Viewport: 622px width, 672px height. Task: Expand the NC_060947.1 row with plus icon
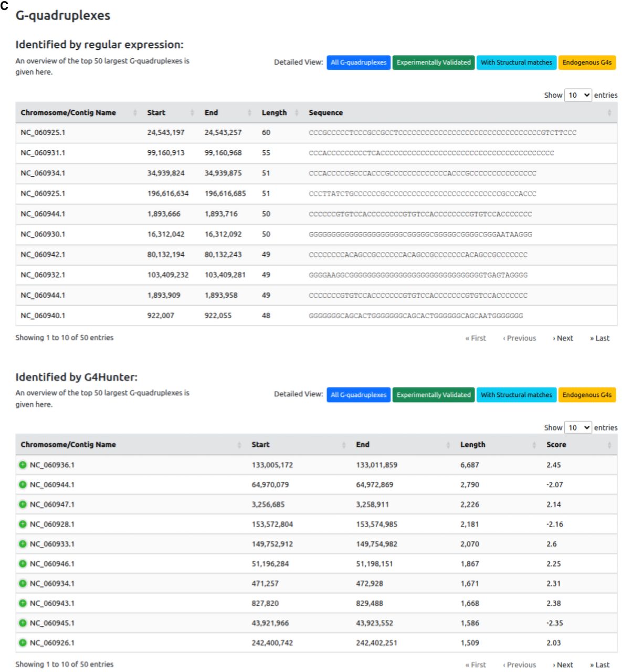23,505
